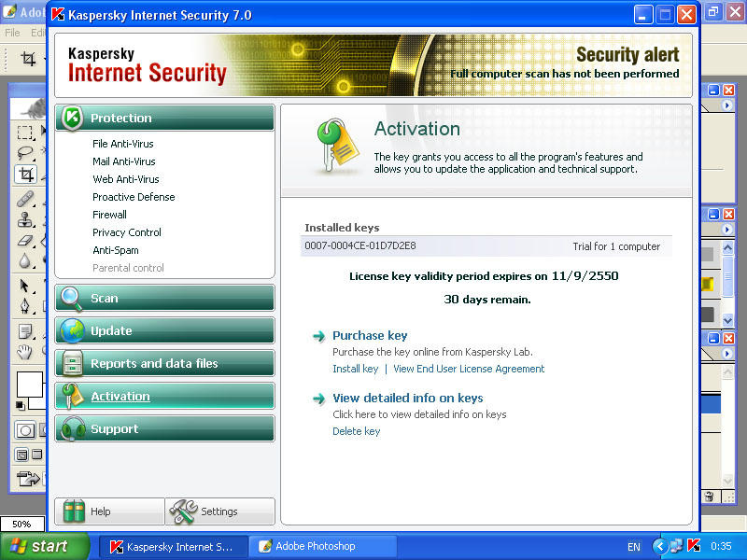The image size is (747, 560).
Task: Open Mail Anti-Virus component
Action: coord(124,161)
